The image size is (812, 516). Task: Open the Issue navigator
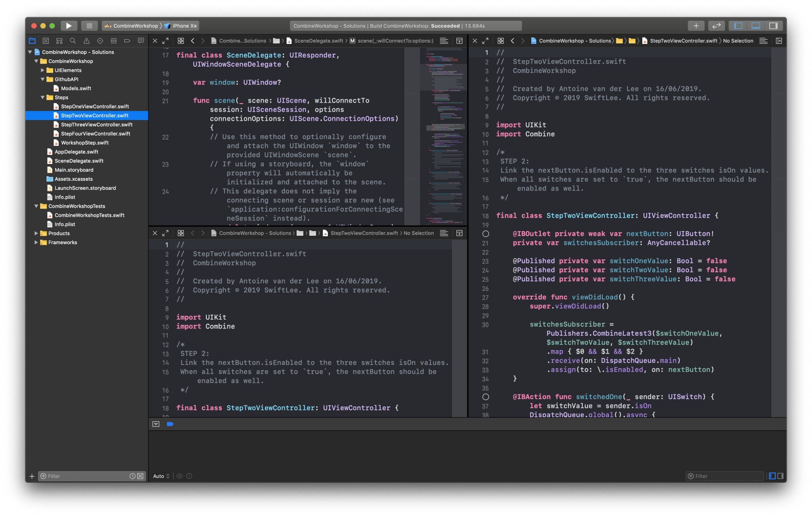point(86,40)
